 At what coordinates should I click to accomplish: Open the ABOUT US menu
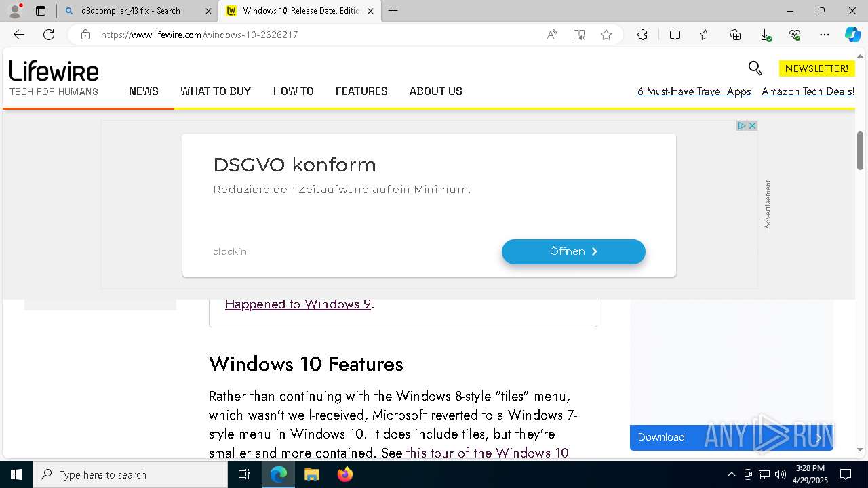436,91
